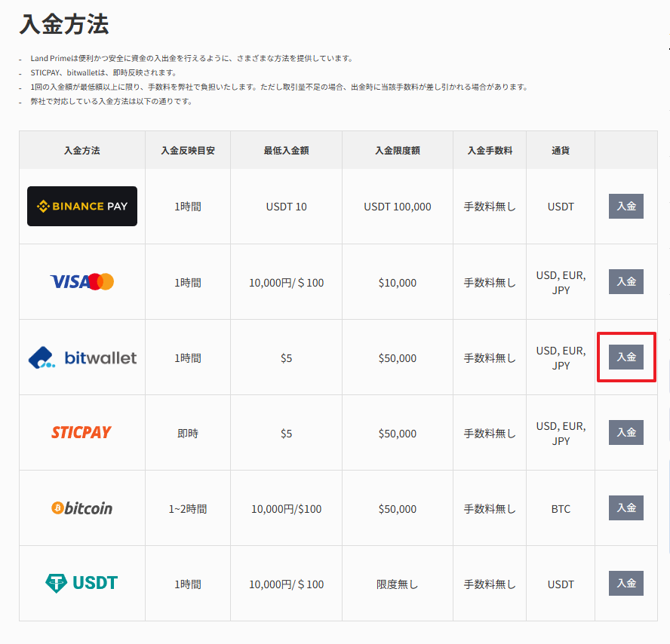The width and height of the screenshot is (670, 644).
Task: Click the 入金手数料 column header
Action: coord(490,150)
